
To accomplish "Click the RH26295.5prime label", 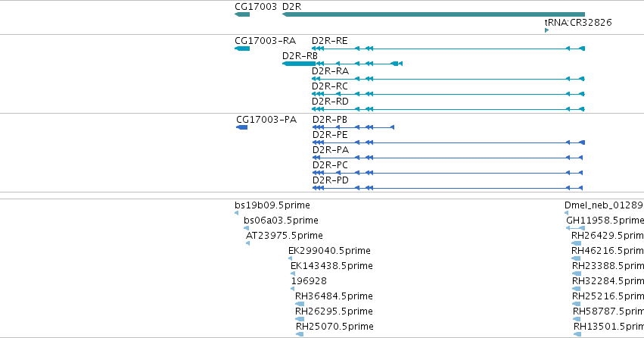I will 334,311.
